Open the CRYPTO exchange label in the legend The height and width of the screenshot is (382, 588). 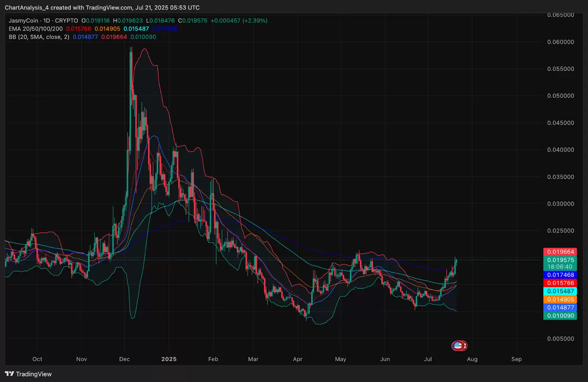(67, 21)
